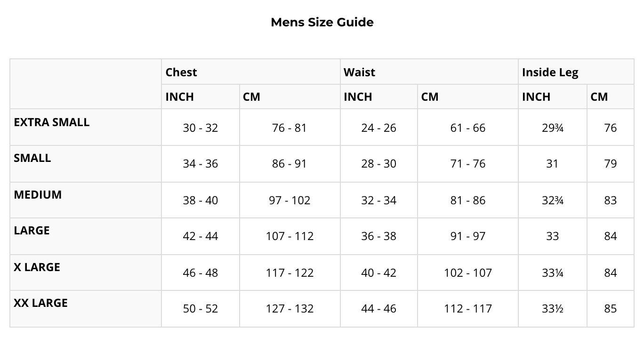
Task: Click the CM subheader under Waist
Action: point(430,96)
